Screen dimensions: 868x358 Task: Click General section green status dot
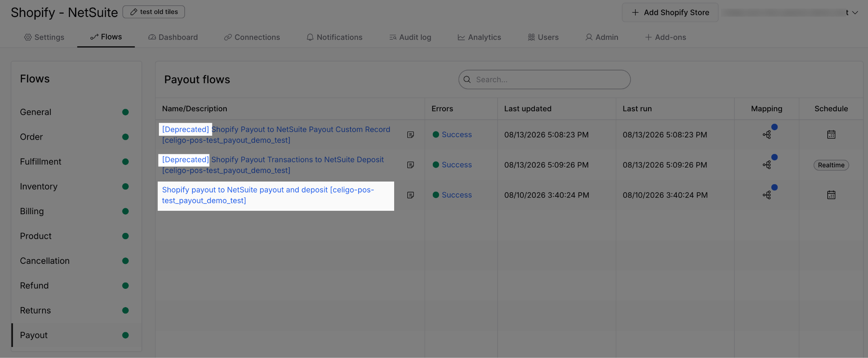[125, 112]
